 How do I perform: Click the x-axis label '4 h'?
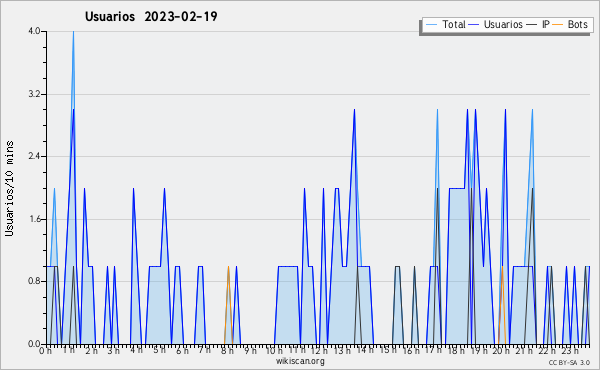(136, 350)
